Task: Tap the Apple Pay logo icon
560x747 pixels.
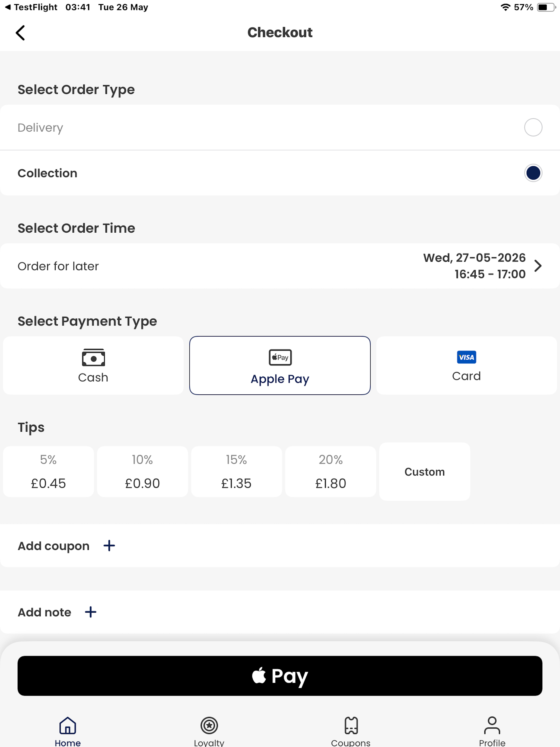Action: [x=280, y=357]
